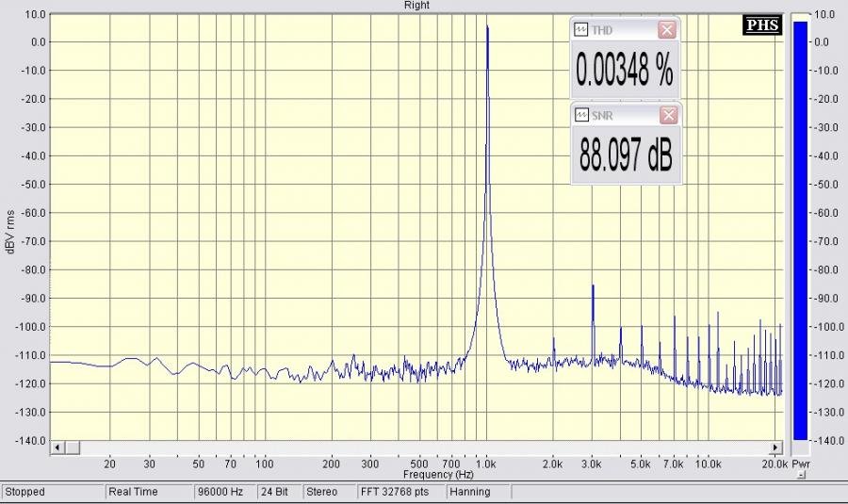Viewport: 848px width, 504px height.
Task: Click the THD window waveform icon
Action: (x=581, y=30)
